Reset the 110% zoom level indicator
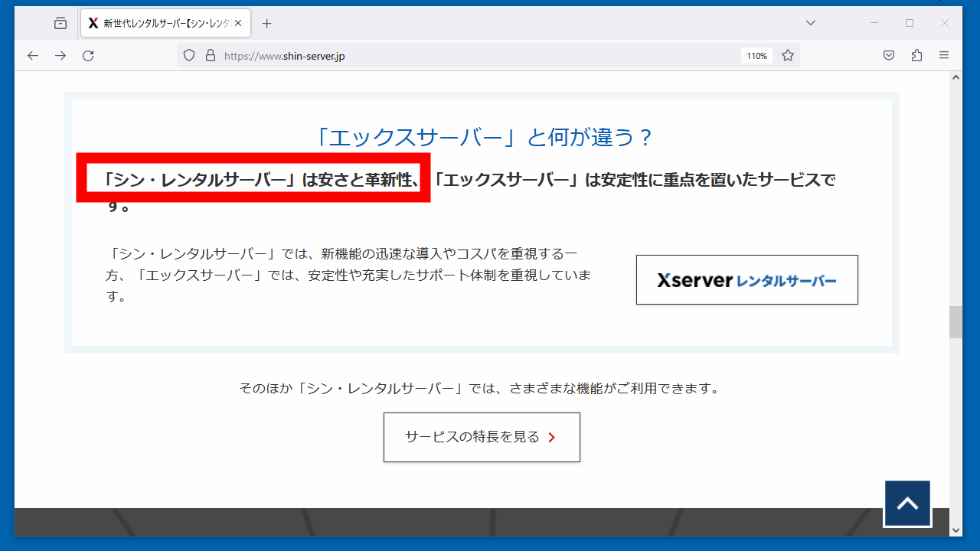980x551 pixels. pos(756,56)
